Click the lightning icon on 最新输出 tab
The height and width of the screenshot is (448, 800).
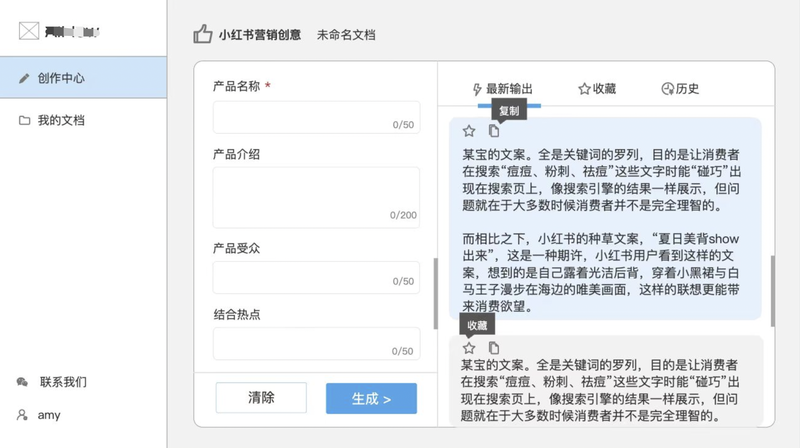(477, 89)
